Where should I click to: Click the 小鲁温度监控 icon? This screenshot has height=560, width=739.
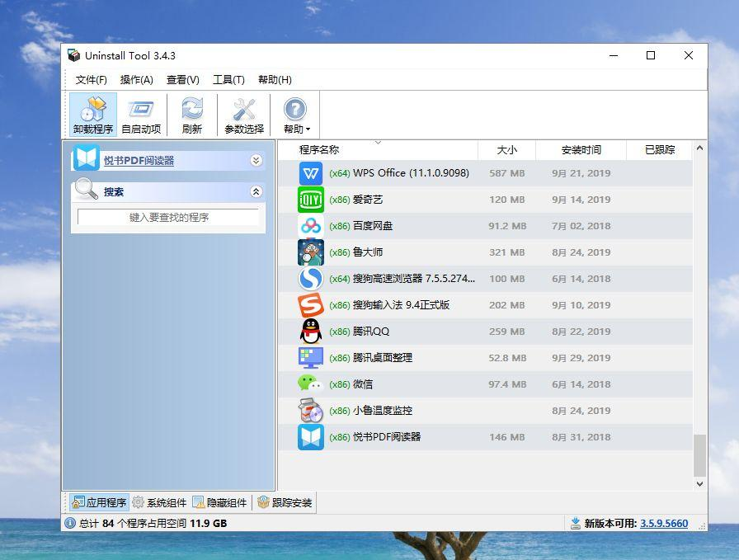pyautogui.click(x=311, y=411)
